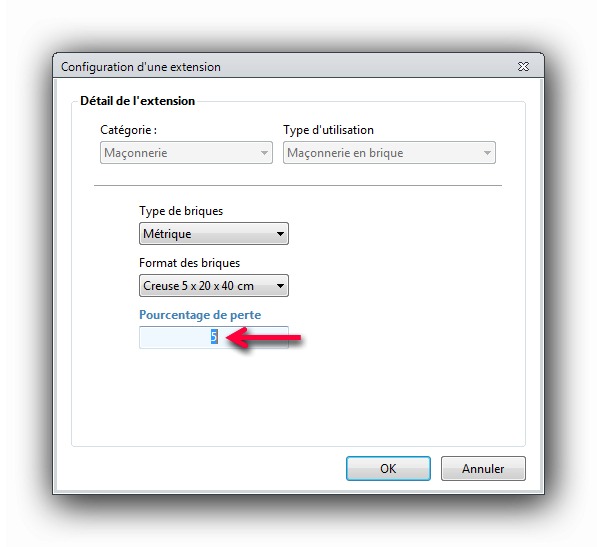The height and width of the screenshot is (547, 597).
Task: Click the Annuler button
Action: (483, 469)
